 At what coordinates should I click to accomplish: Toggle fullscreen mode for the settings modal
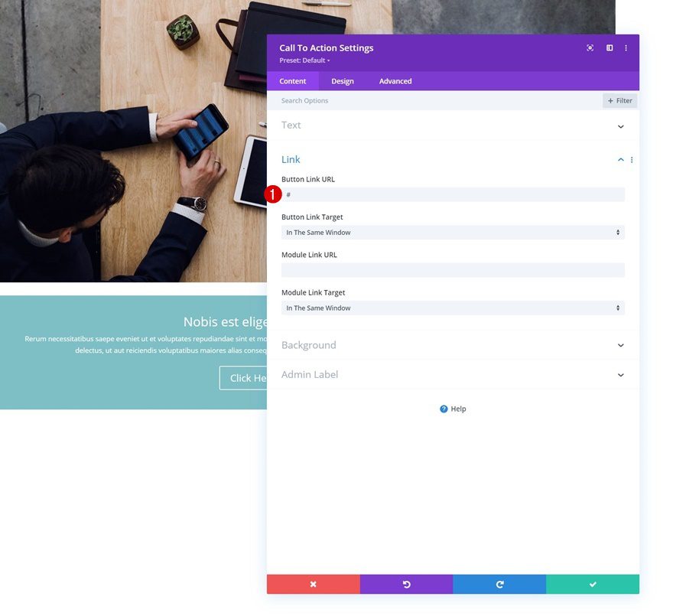589,47
